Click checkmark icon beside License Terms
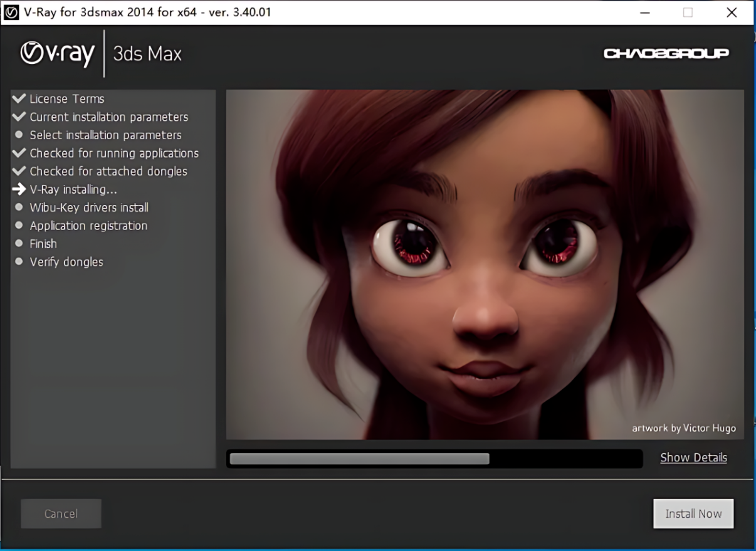Image resolution: width=756 pixels, height=551 pixels. (x=19, y=98)
